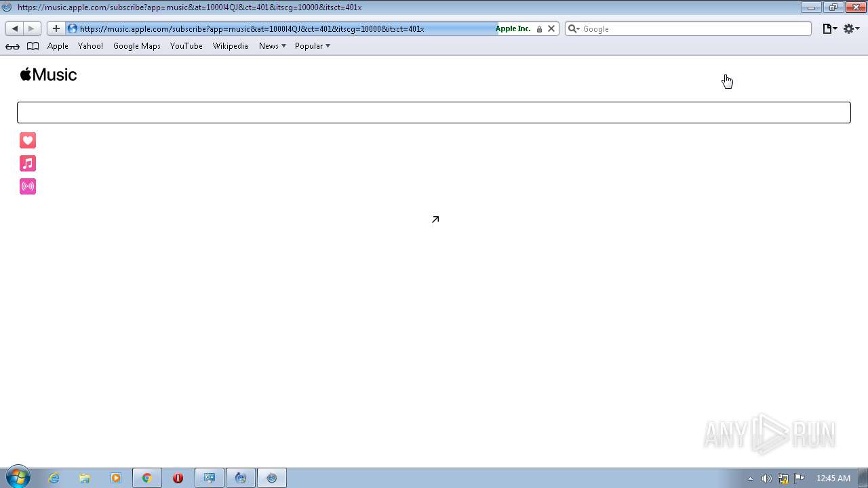The image size is (868, 488).
Task: Open the Reading List glasses icon
Action: [12, 46]
